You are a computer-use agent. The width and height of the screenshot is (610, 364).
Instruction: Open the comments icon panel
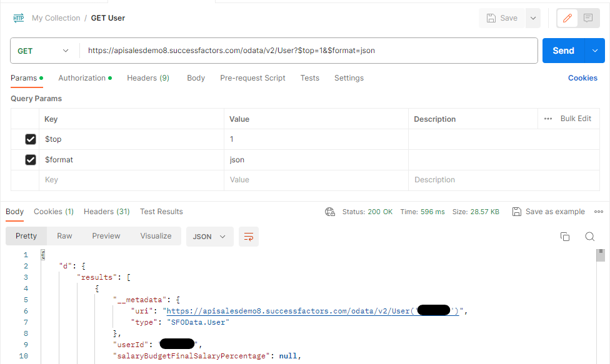click(x=588, y=18)
